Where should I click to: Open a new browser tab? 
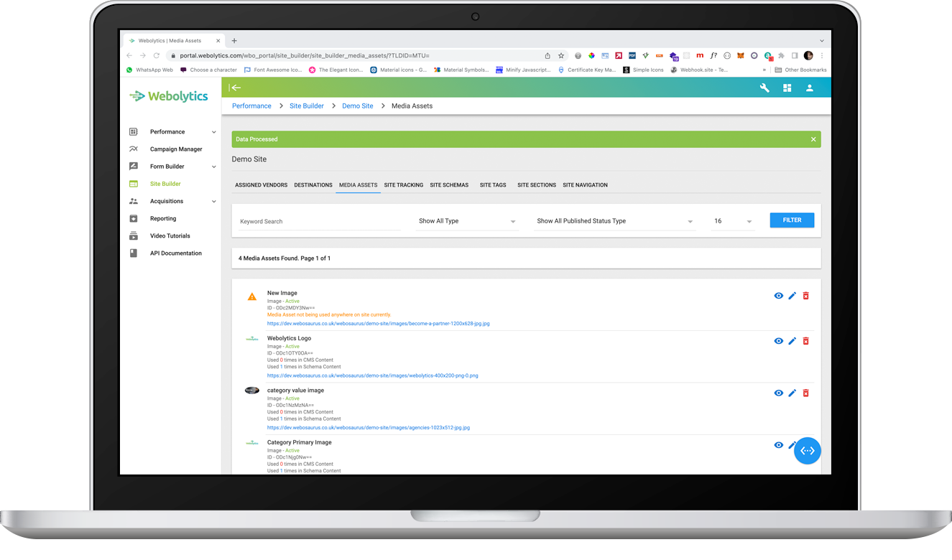point(234,41)
